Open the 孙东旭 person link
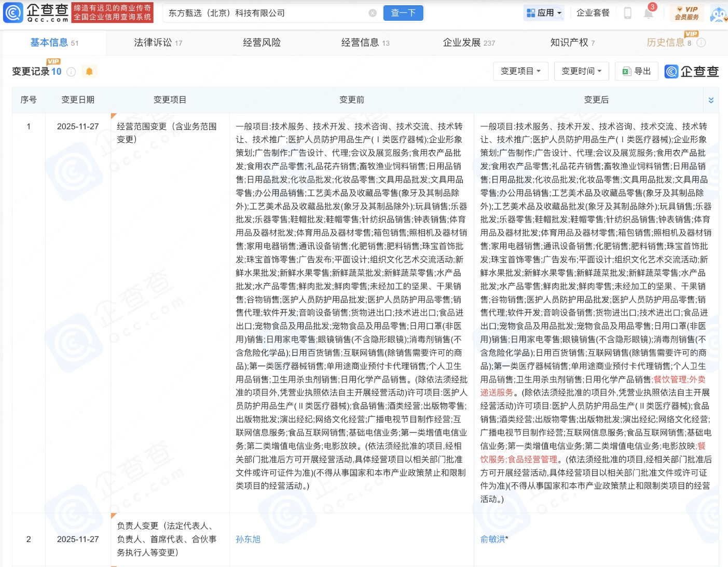 (x=248, y=539)
